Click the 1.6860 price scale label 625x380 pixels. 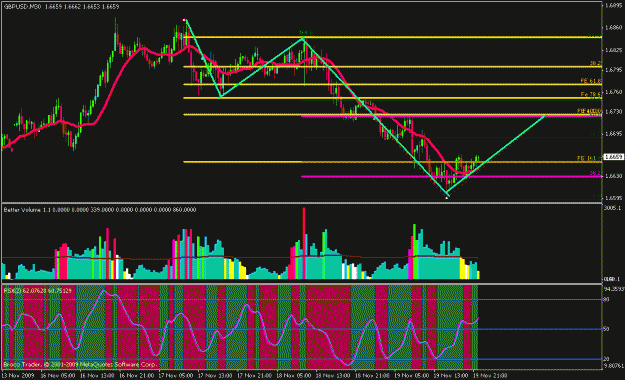(614, 28)
